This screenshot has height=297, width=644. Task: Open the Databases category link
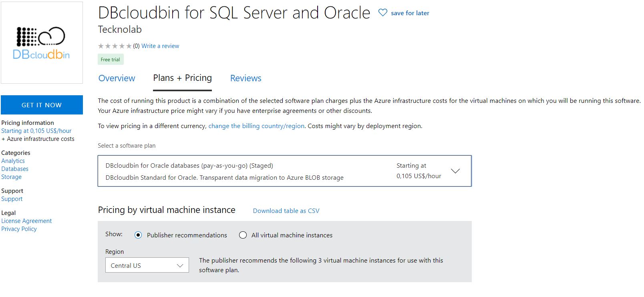[15, 169]
